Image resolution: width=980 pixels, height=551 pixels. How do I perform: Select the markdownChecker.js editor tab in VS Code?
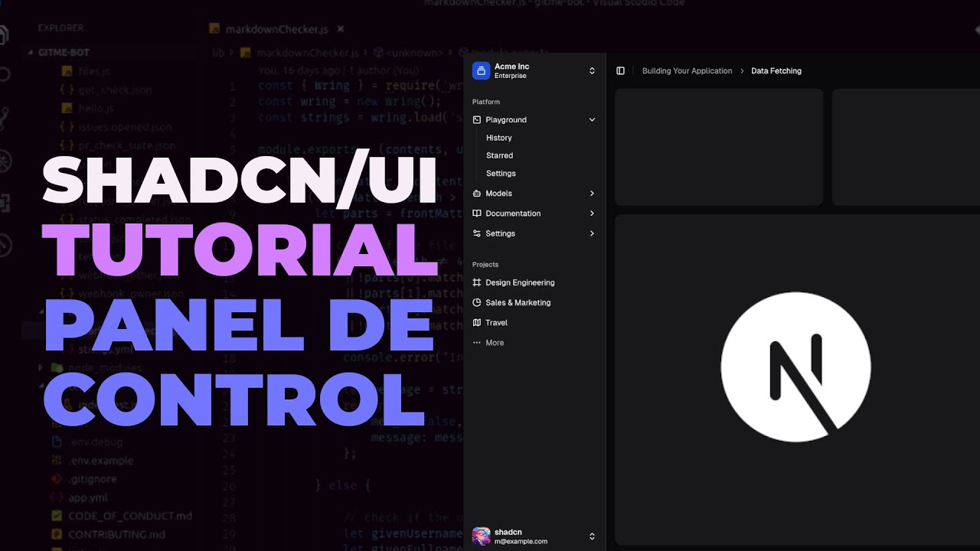click(x=277, y=29)
